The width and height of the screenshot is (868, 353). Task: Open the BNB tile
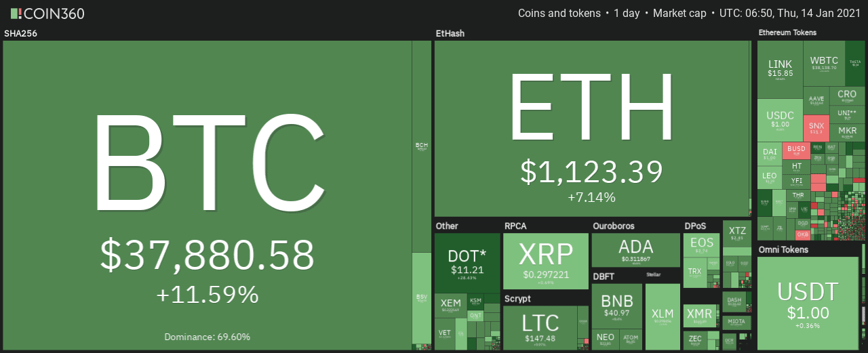(617, 306)
